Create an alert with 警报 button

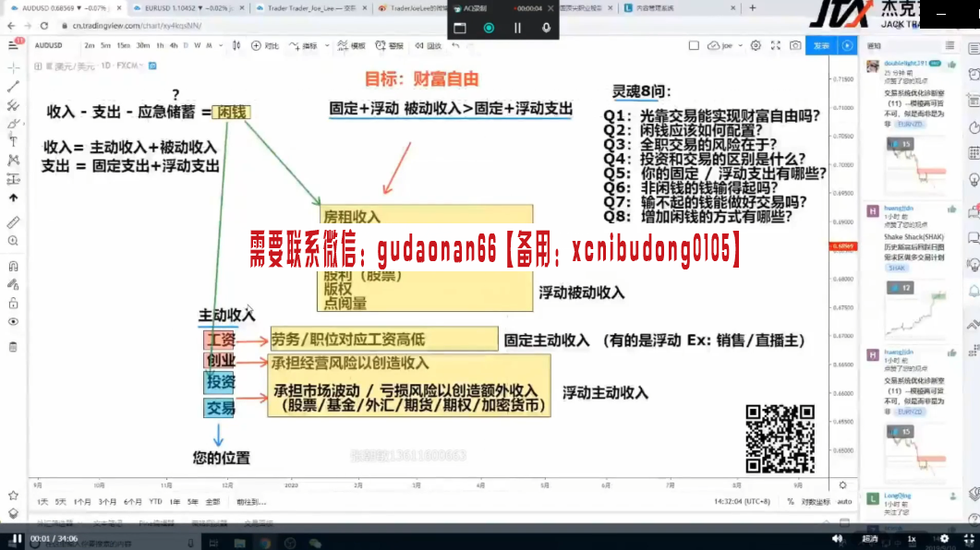coord(390,45)
